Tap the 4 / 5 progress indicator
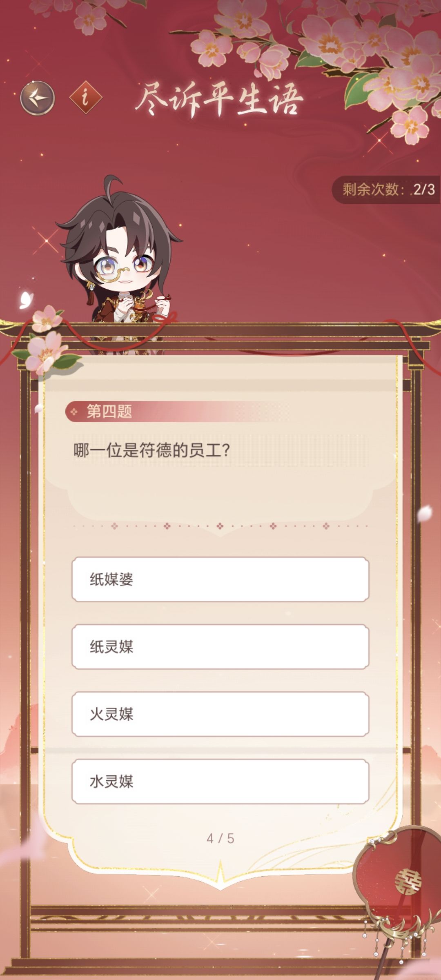The height and width of the screenshot is (980, 441). pyautogui.click(x=220, y=838)
